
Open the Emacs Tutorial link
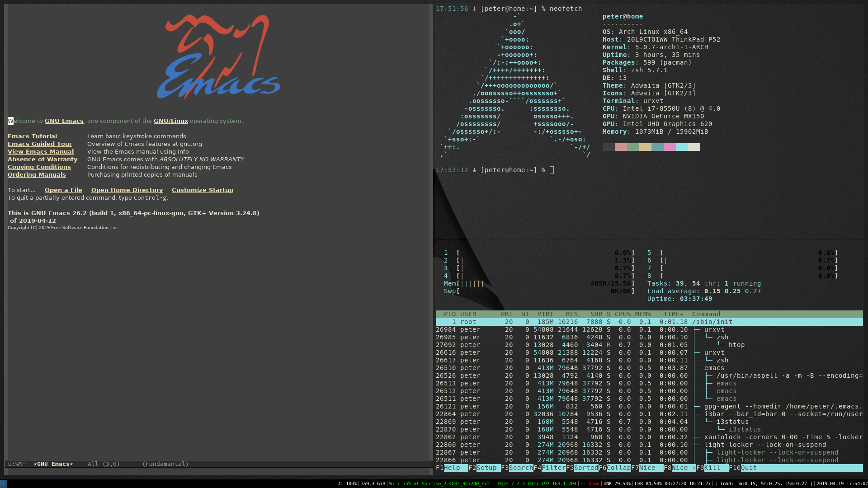32,136
